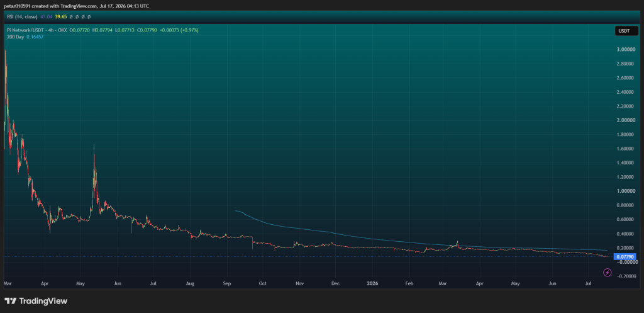
Task: Click the 1.00000 price axis label
Action: tap(626, 191)
